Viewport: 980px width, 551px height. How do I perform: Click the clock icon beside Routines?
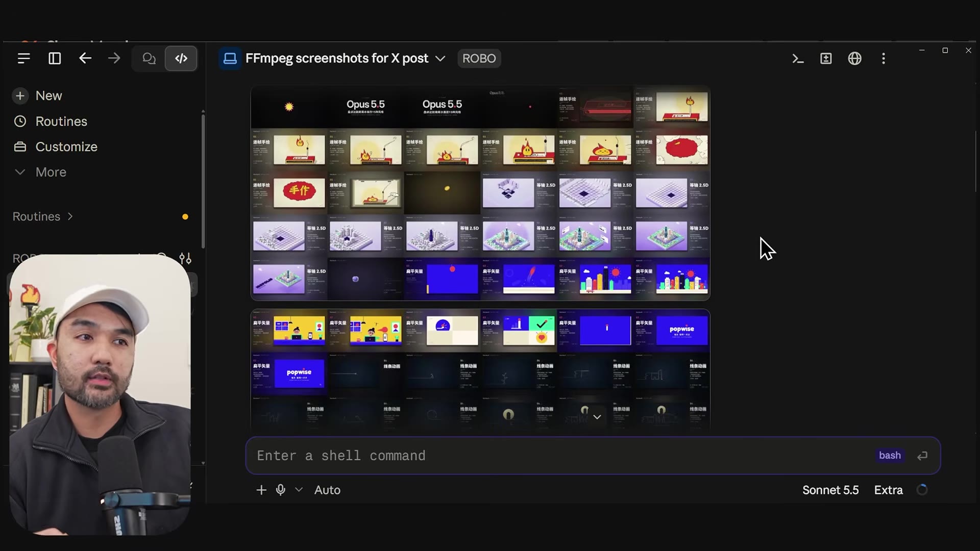pos(20,121)
